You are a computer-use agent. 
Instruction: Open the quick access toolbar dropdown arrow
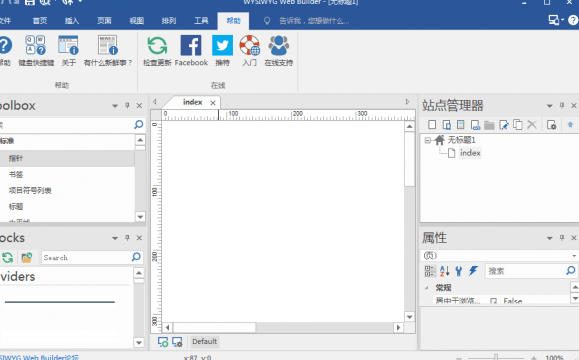(80, 2)
